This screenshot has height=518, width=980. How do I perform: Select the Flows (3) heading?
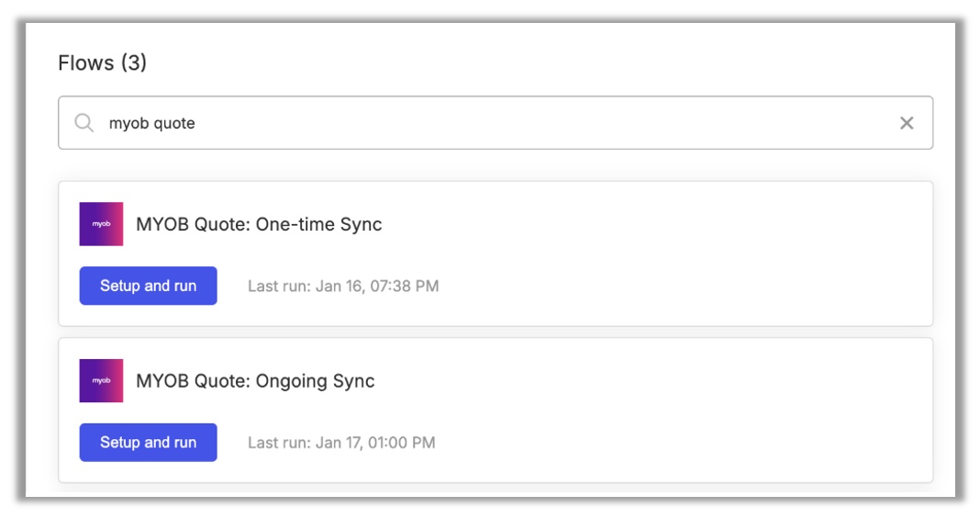click(x=103, y=62)
